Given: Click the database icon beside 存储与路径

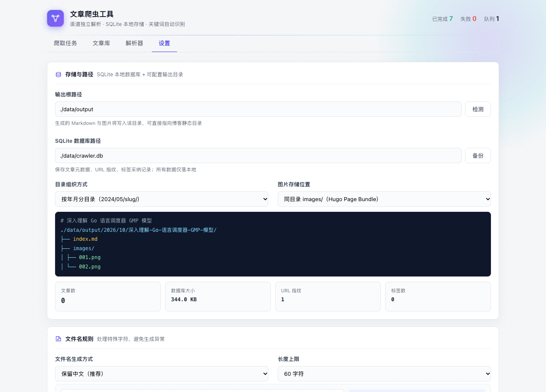Looking at the screenshot, I should point(58,75).
